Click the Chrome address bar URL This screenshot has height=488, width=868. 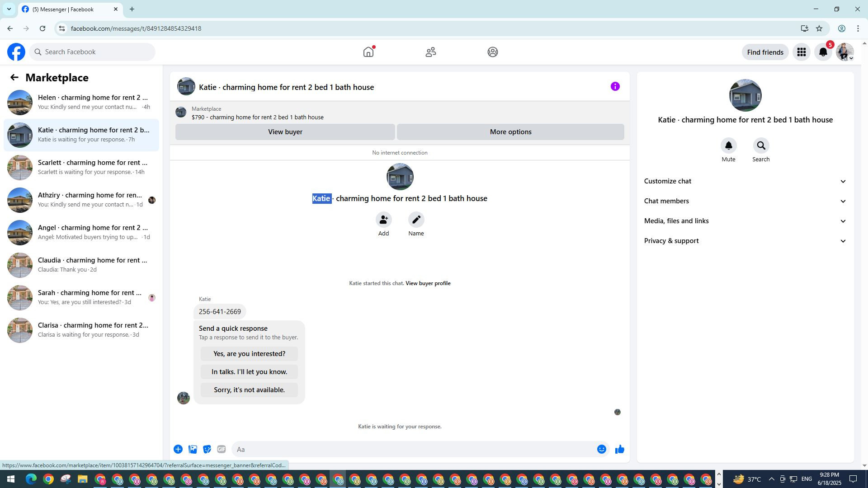136,28
